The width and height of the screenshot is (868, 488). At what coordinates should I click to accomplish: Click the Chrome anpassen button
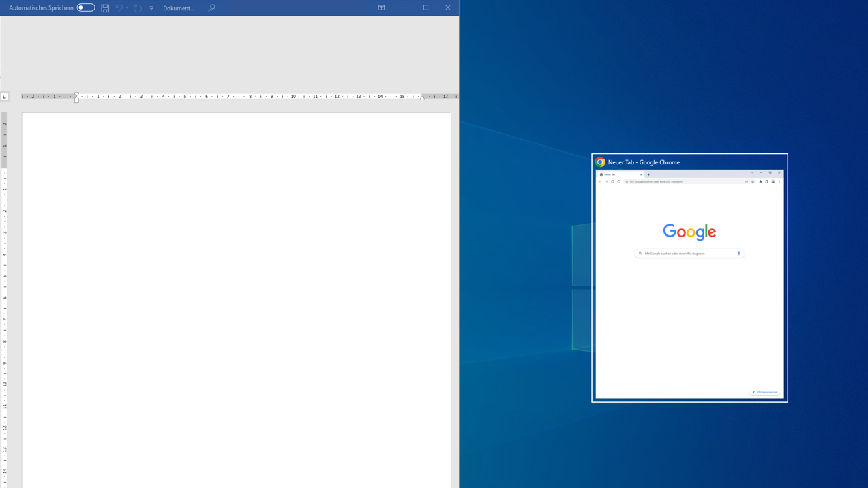pyautogui.click(x=764, y=392)
